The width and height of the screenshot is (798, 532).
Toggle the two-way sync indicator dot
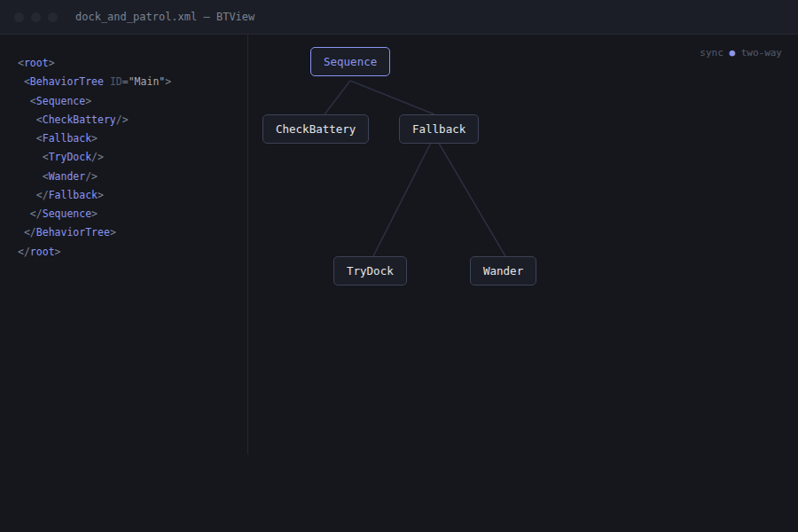(731, 53)
